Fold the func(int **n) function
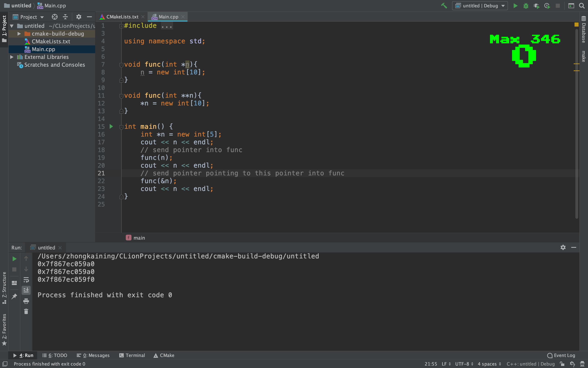The height and width of the screenshot is (368, 588). [x=121, y=96]
